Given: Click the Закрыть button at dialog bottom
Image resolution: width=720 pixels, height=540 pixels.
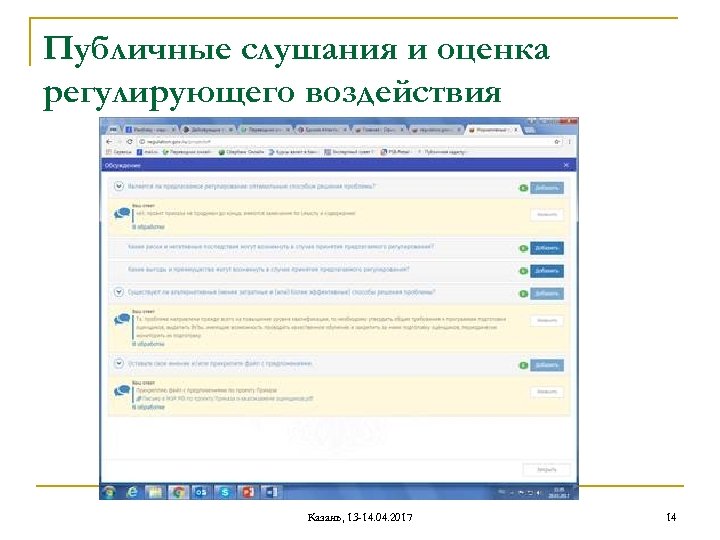Looking at the screenshot, I should (x=546, y=470).
